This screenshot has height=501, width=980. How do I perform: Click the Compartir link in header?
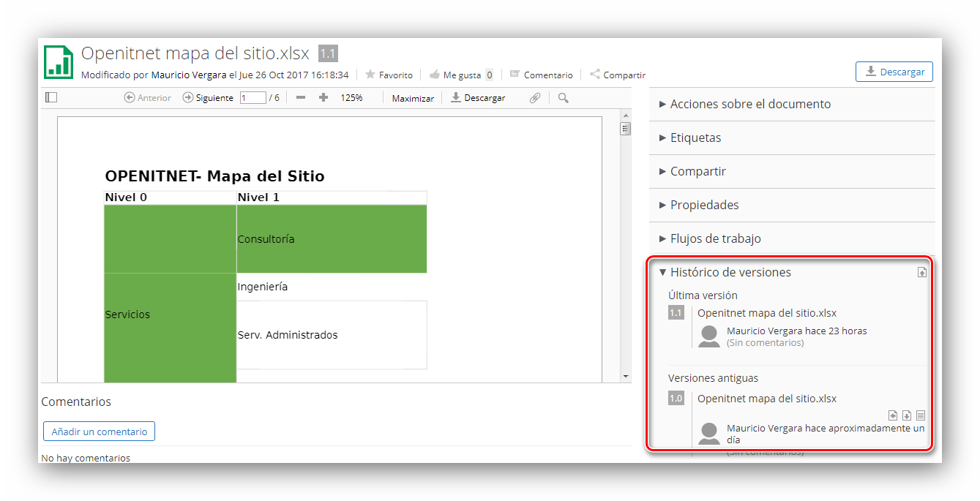click(x=617, y=75)
